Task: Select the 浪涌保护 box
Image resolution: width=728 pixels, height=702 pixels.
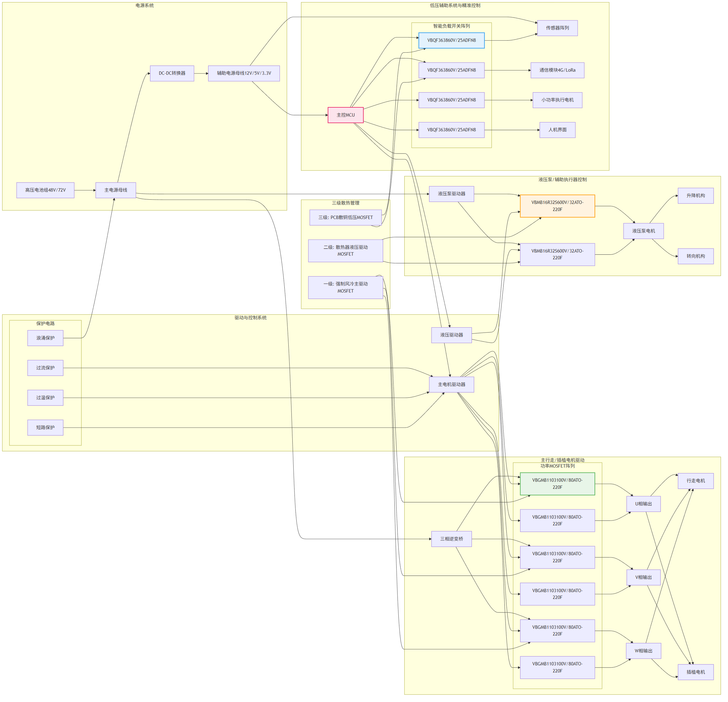Action: click(45, 337)
